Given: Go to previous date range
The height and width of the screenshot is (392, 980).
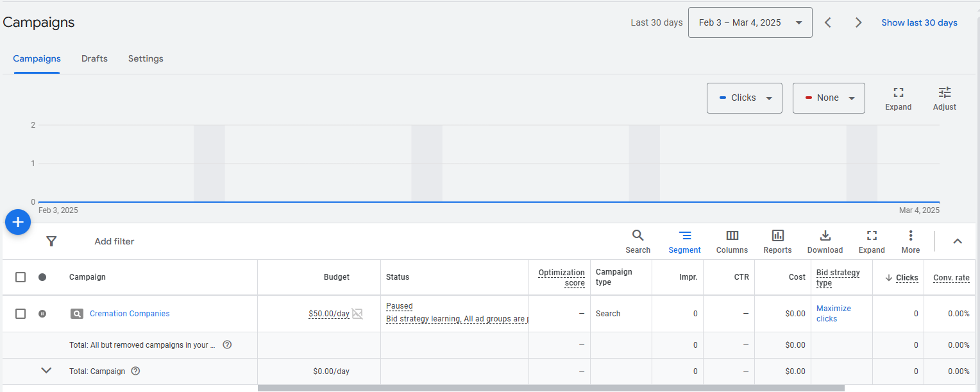Looking at the screenshot, I should coord(828,22).
